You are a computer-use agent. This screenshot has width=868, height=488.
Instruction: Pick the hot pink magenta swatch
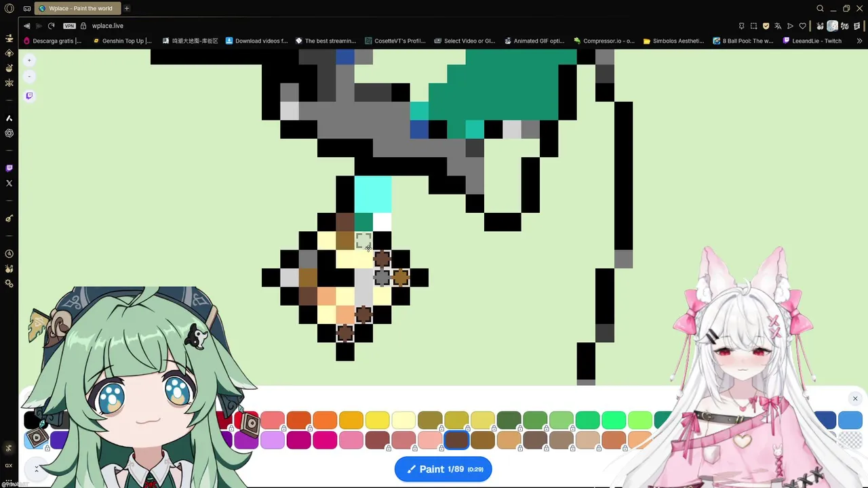coord(325,440)
